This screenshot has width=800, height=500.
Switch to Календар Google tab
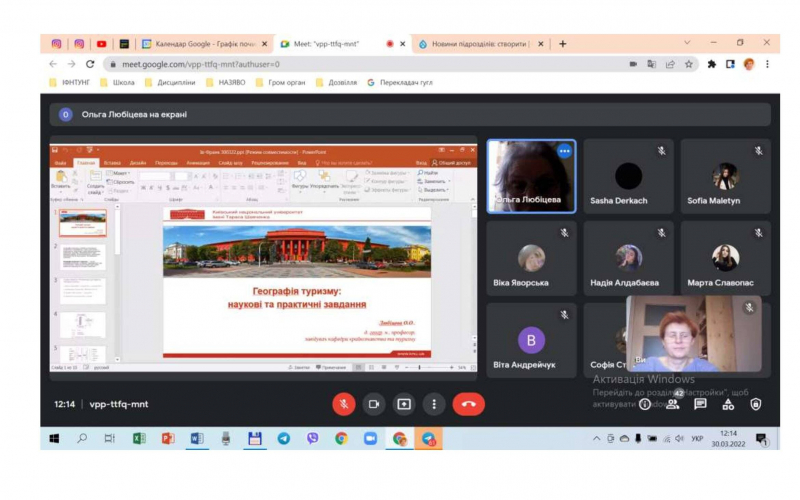204,44
